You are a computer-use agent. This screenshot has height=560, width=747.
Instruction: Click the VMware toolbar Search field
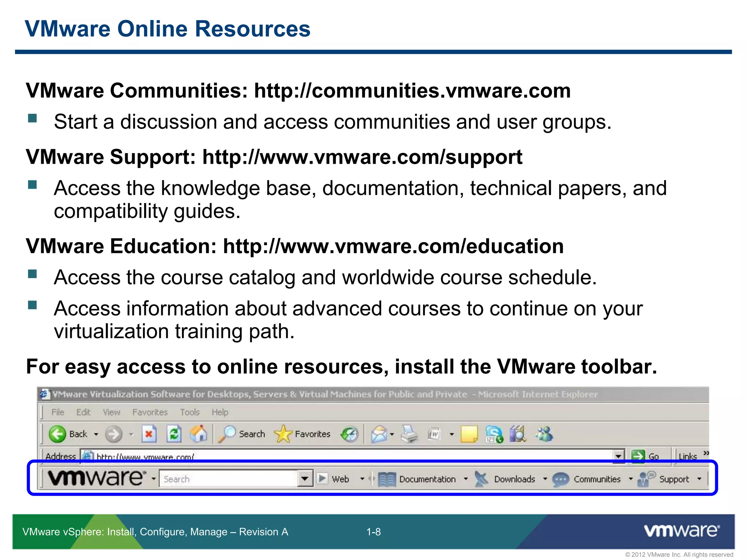click(229, 479)
